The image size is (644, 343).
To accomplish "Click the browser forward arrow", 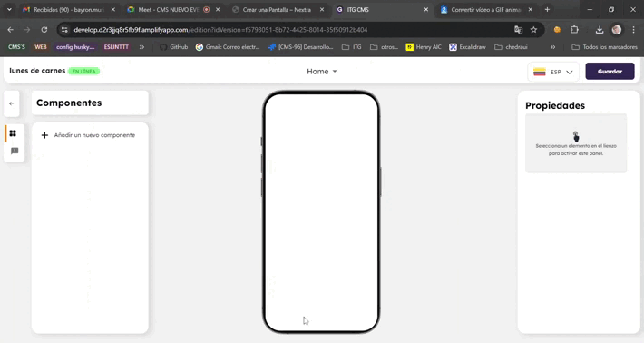I will [x=27, y=30].
